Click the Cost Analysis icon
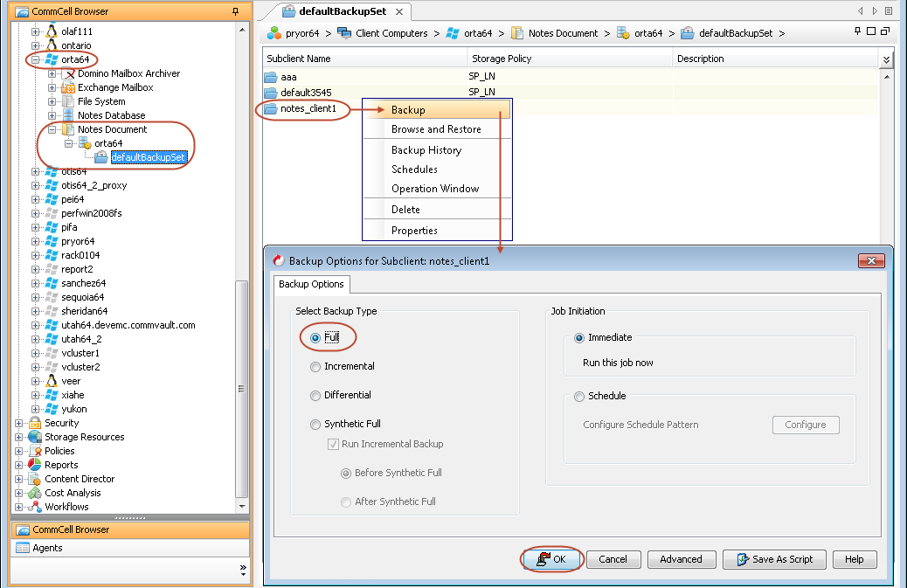This screenshot has width=907, height=588. (x=35, y=493)
